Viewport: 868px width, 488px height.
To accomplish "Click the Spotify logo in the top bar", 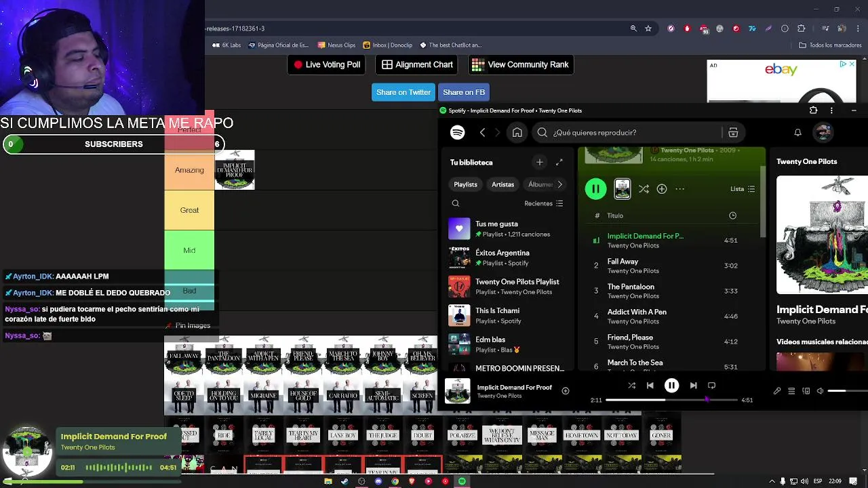I will click(x=458, y=133).
